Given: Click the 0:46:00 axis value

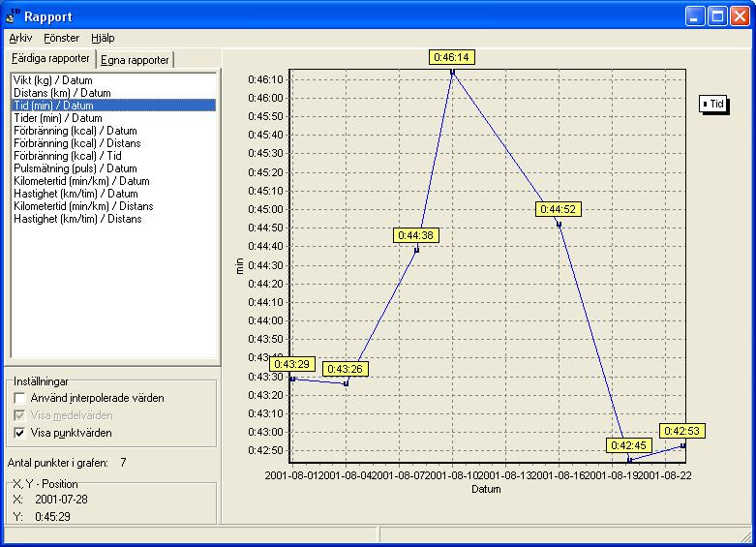Looking at the screenshot, I should tap(265, 98).
